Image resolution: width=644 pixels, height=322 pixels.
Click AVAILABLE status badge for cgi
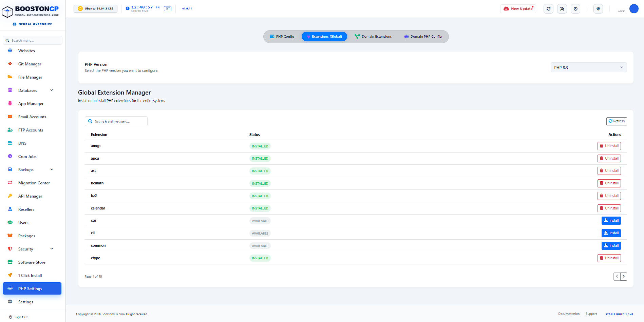pos(260,221)
